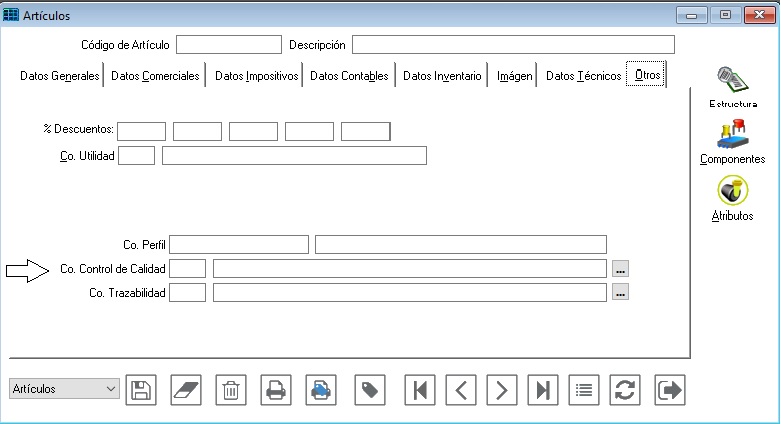781x424 pixels.
Task: Click the exit door arrow icon
Action: (670, 390)
